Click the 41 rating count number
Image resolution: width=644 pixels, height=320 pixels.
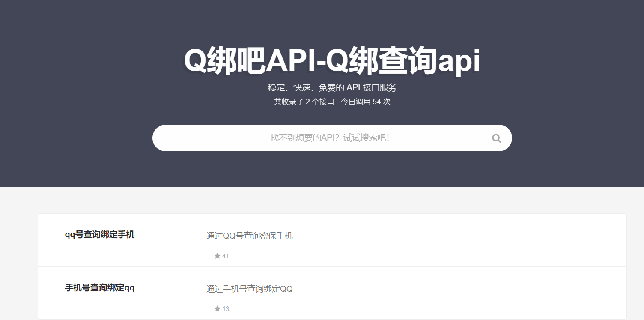point(226,256)
